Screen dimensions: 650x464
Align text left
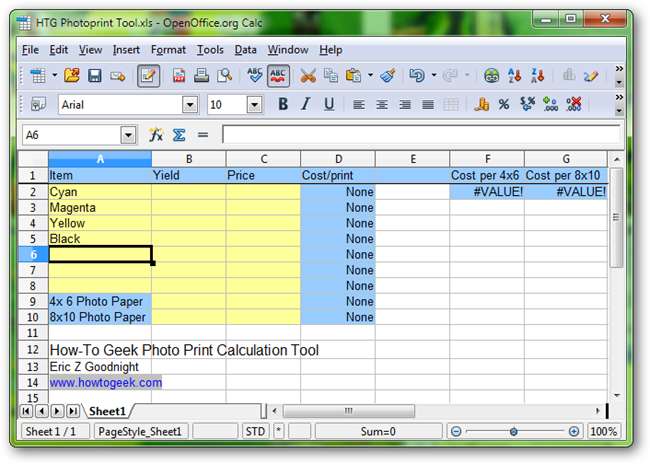tap(359, 105)
